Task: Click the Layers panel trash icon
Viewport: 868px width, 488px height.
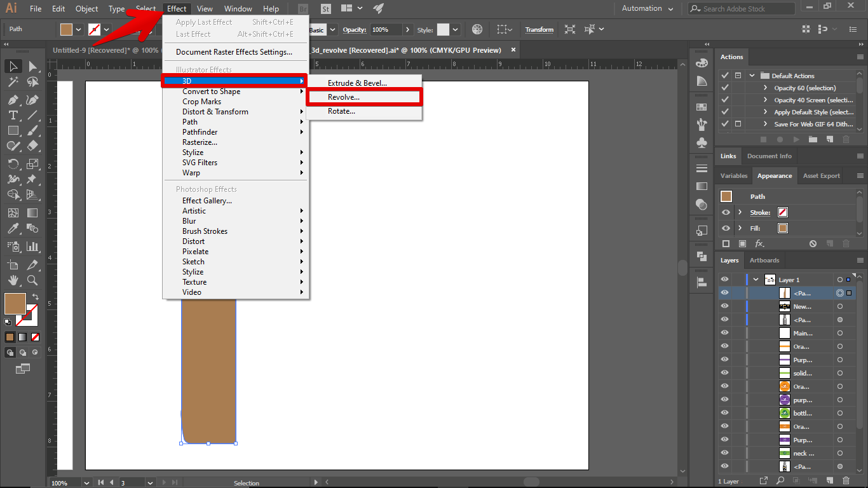Action: click(846, 482)
